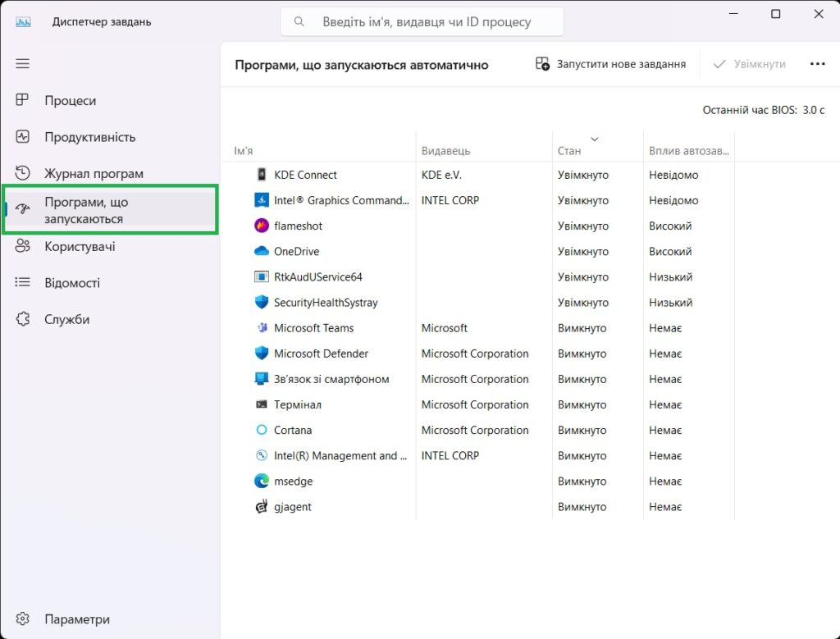Screen dimensions: 840x639
Task: Click the KDE Connect app icon
Action: [262, 175]
